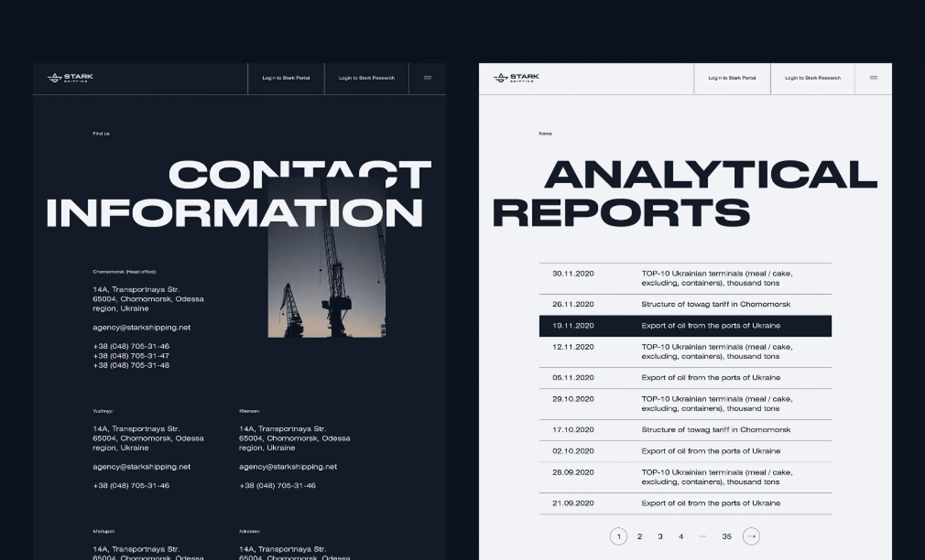Open the 21.09.2020 oil export report
The height and width of the screenshot is (560, 925).
tap(710, 503)
